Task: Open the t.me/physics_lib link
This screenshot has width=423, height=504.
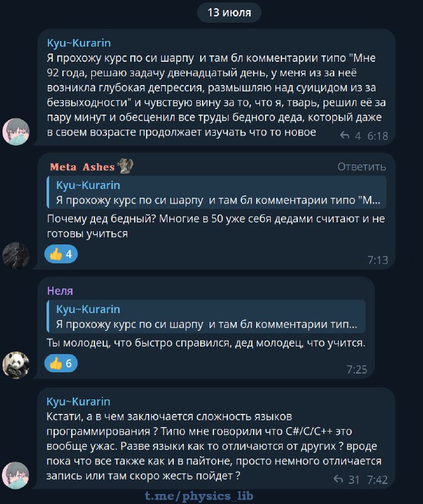Action: pyautogui.click(x=199, y=496)
